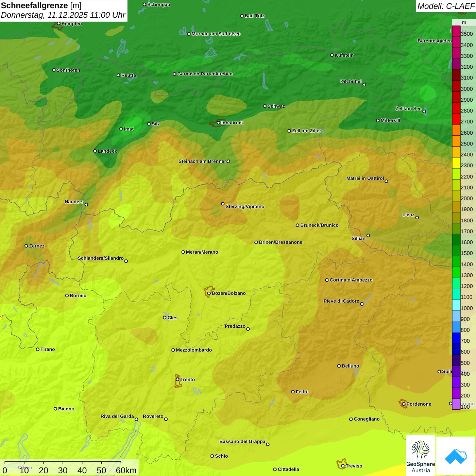Image resolution: width=476 pixels, height=476 pixels.
Task: Click the yellow 2300 m legend swatch
Action: click(x=456, y=163)
